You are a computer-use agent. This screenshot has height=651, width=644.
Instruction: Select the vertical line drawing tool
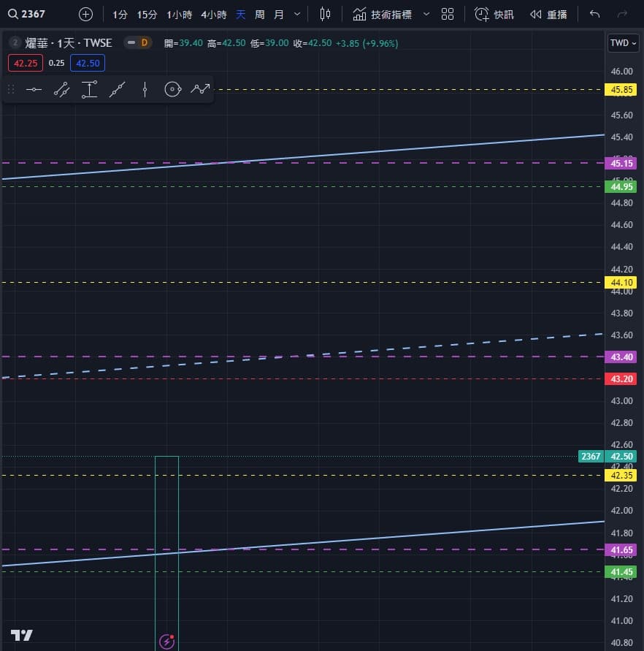[x=145, y=89]
